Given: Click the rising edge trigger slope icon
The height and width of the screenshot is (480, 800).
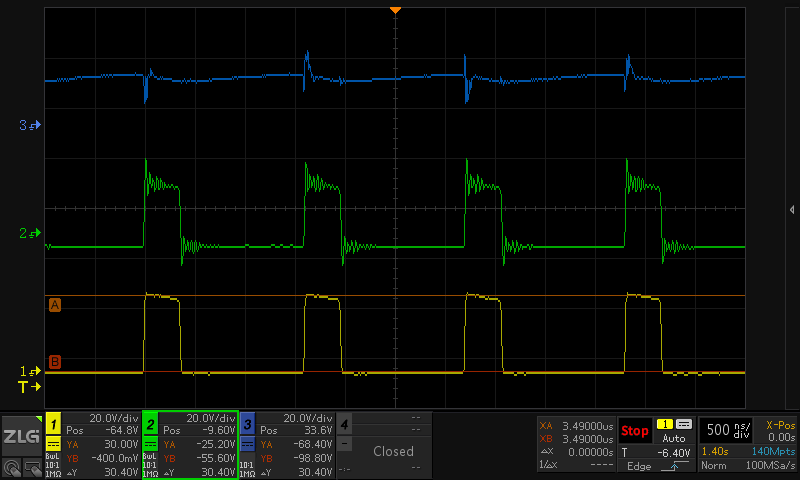Looking at the screenshot, I should [675, 466].
